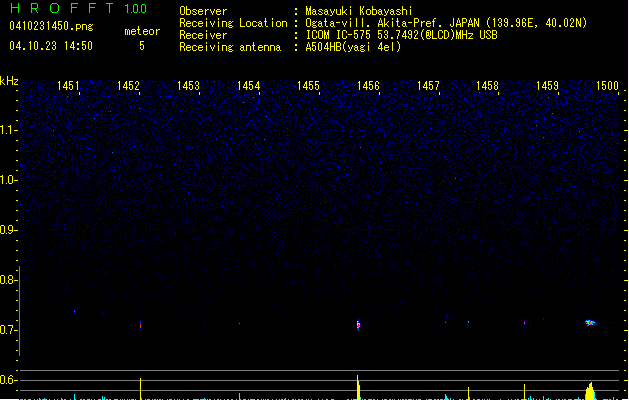Screen dimensions: 629x400
Task: Select the ICOM IC-575 receiver description
Action: [401, 35]
